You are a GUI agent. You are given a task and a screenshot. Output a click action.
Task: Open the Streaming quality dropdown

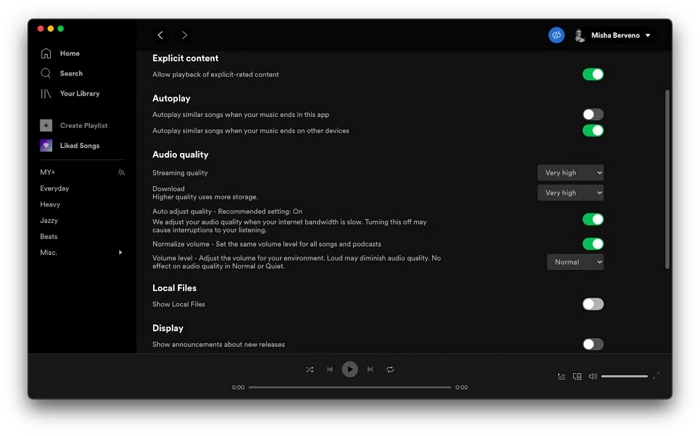[x=571, y=173]
